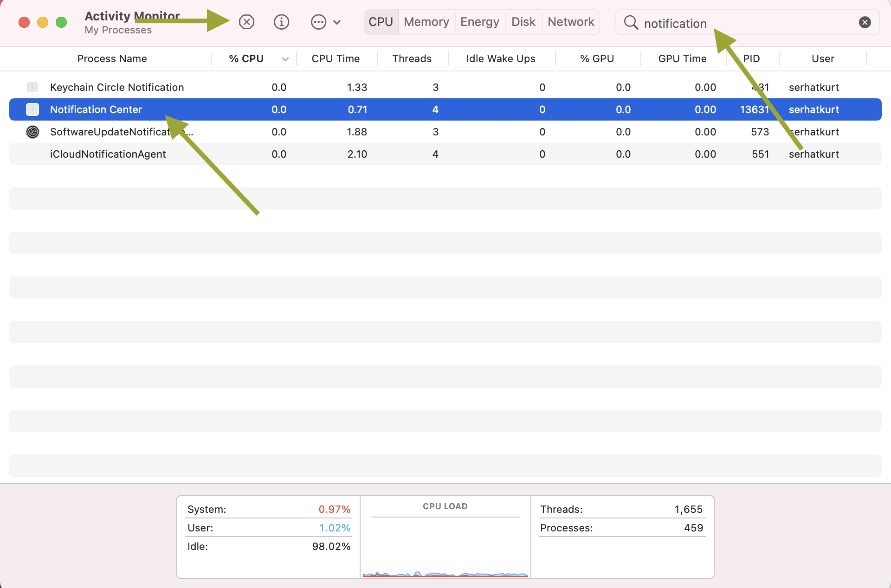The width and height of the screenshot is (891, 588).
Task: Sort by the Process Name column header
Action: [x=112, y=58]
